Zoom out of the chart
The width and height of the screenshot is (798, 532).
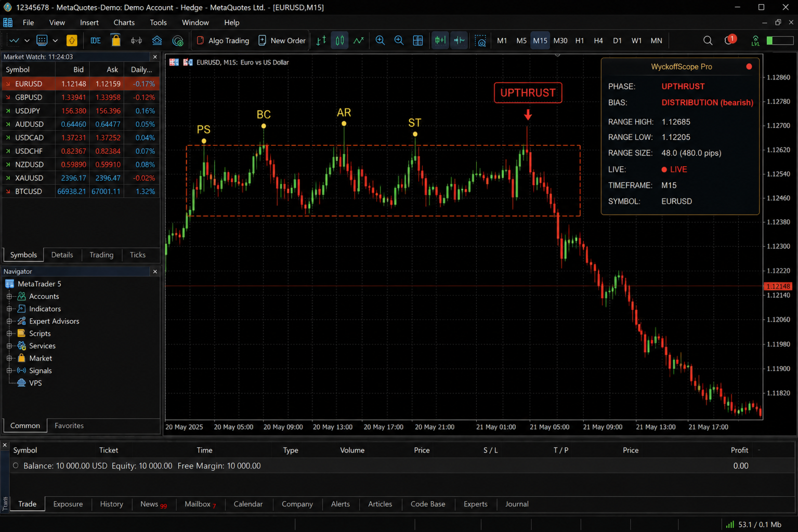click(399, 41)
